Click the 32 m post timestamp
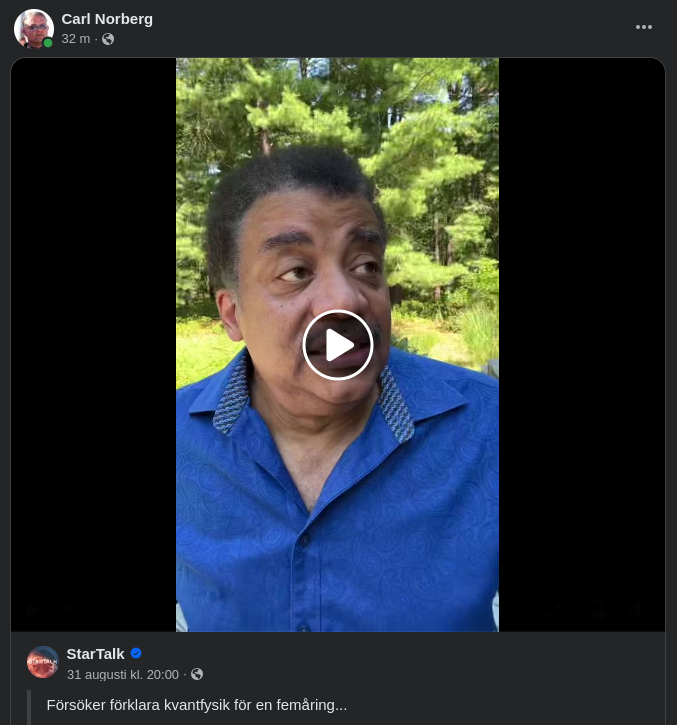This screenshot has height=725, width=677. pyautogui.click(x=75, y=39)
